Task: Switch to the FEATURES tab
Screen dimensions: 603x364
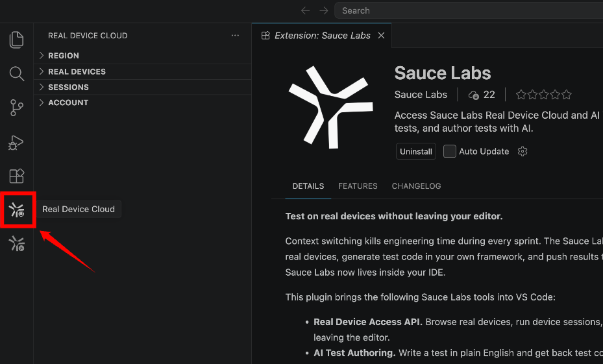Action: pyautogui.click(x=358, y=186)
